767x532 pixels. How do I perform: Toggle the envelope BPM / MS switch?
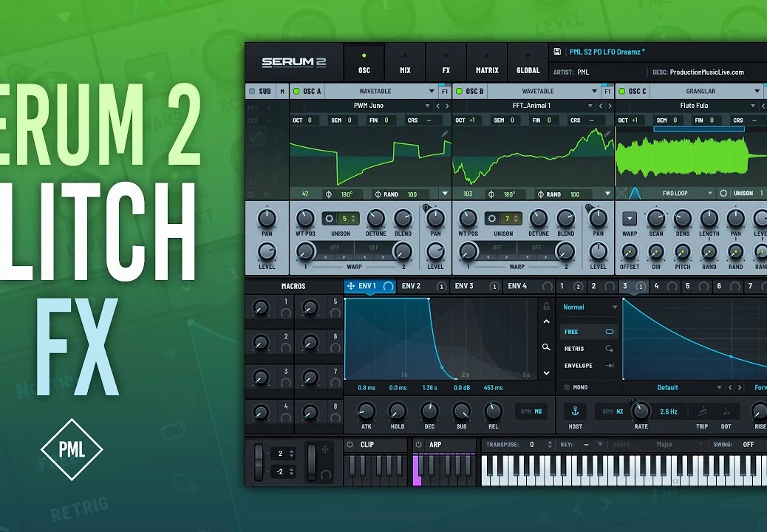[531, 412]
